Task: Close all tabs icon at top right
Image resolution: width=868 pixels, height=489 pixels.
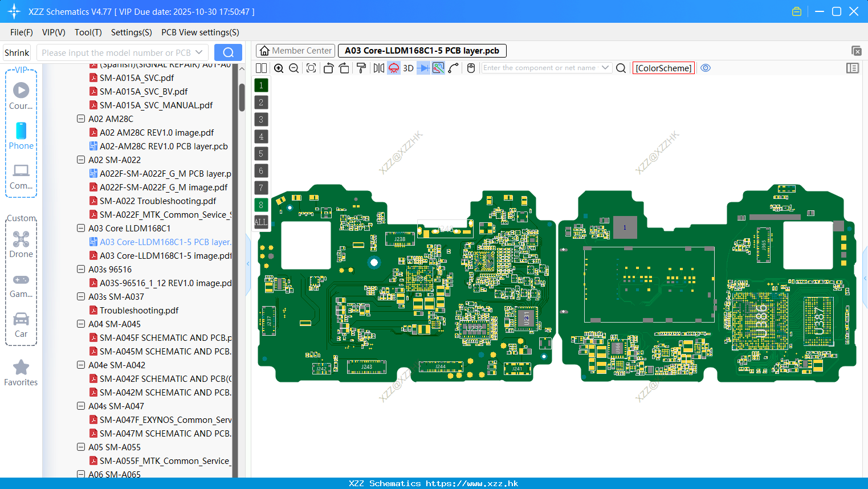Action: [x=856, y=51]
